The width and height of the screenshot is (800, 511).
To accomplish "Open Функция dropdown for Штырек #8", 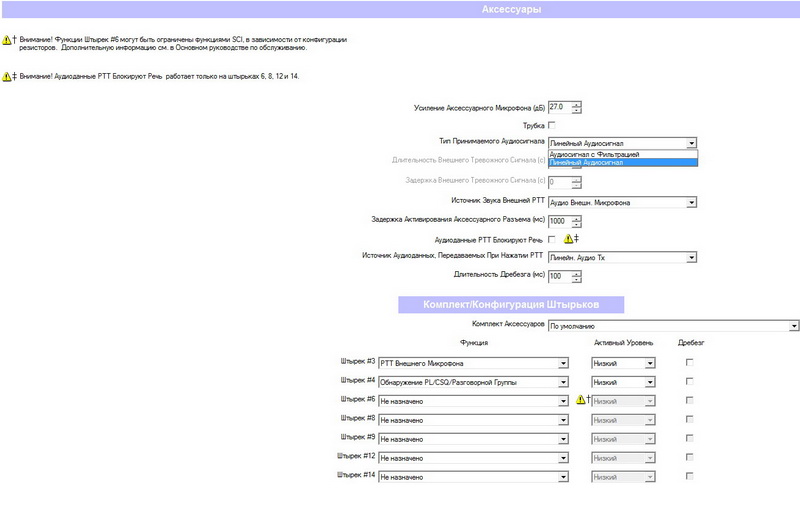I will point(563,420).
